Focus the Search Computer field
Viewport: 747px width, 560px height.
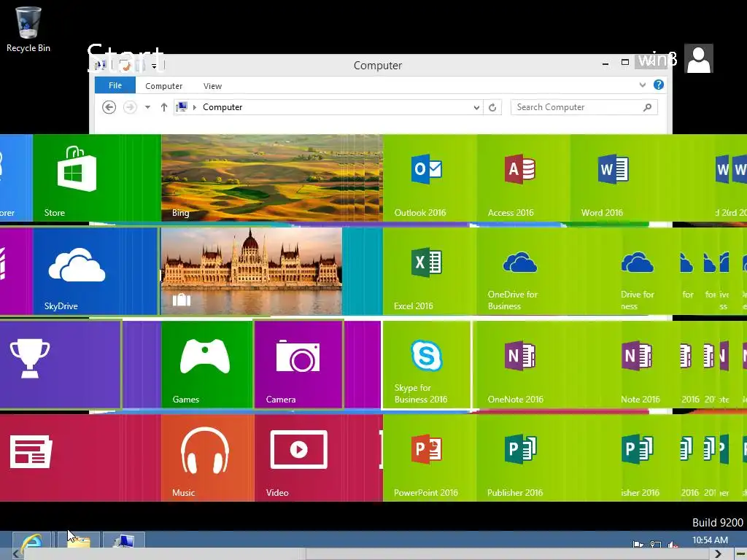click(584, 107)
